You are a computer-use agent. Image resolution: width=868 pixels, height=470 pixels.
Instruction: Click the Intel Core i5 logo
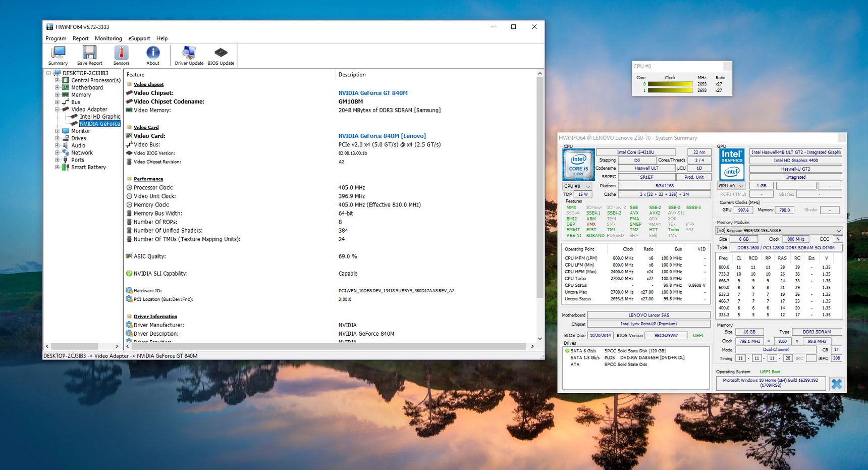578,165
